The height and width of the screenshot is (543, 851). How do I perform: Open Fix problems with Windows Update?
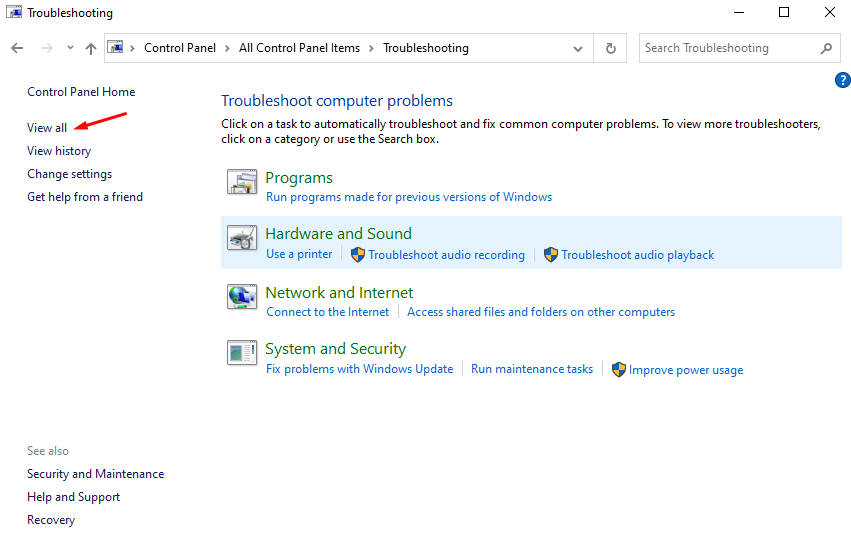[x=359, y=369]
